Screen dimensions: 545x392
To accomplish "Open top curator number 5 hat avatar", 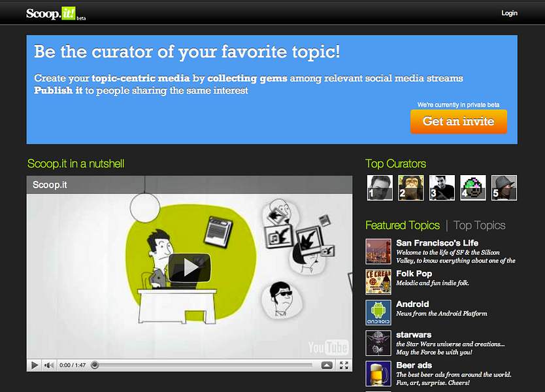I will pos(504,188).
